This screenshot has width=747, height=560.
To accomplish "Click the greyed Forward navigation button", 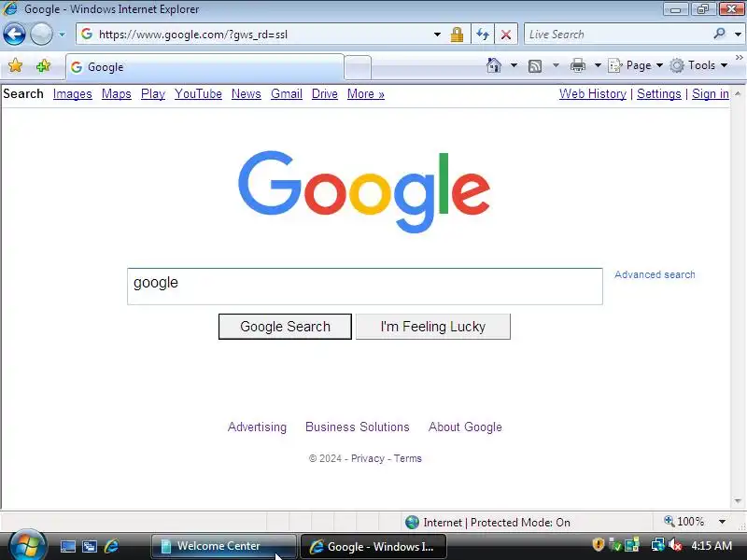I will [41, 35].
